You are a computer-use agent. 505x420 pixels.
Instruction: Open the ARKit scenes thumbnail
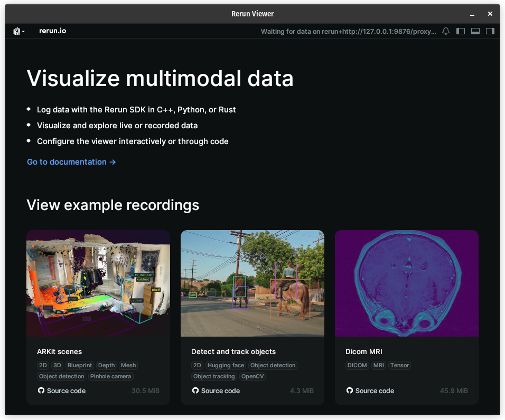point(98,283)
